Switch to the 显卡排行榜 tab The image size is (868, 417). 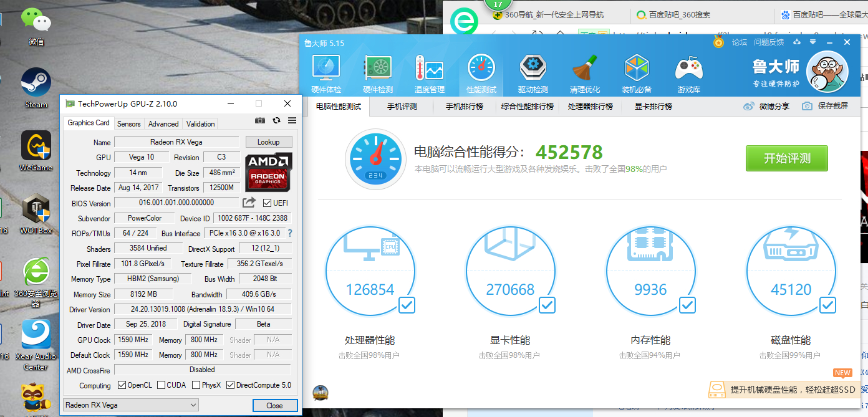[653, 107]
